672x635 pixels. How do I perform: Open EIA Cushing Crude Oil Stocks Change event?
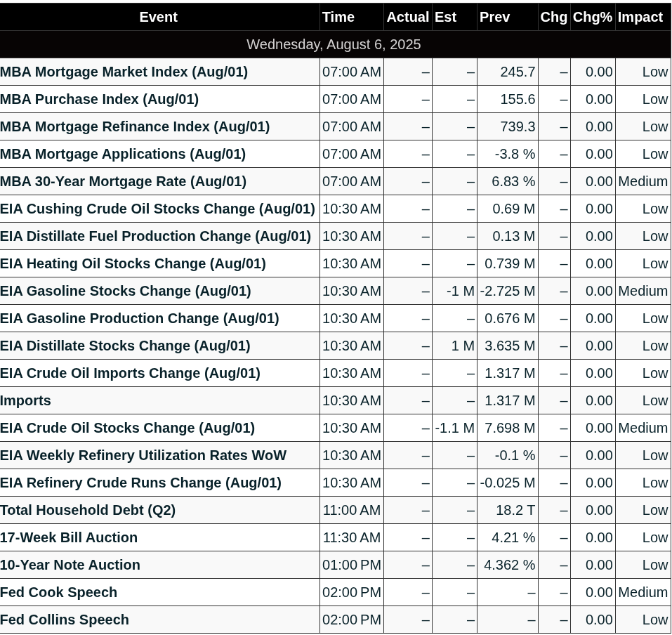click(x=158, y=209)
